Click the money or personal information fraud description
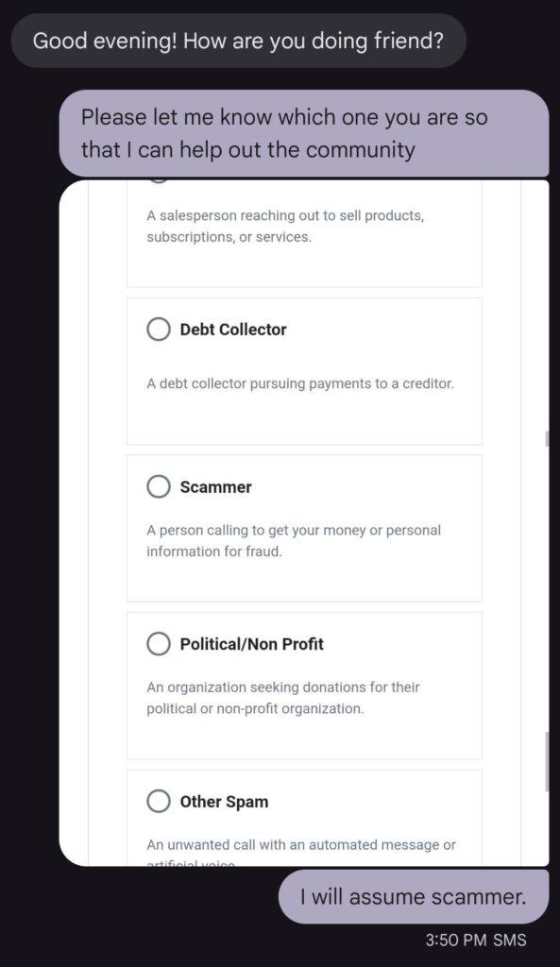The width and height of the screenshot is (560, 967). [x=294, y=541]
